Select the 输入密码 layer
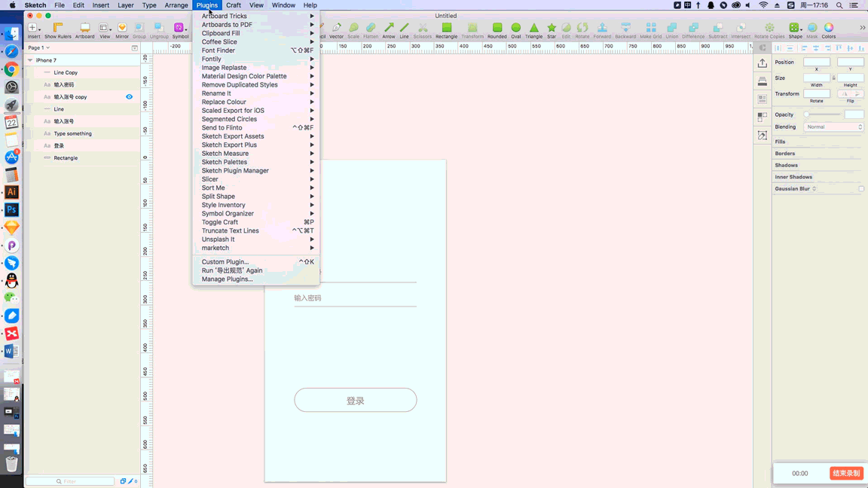 (x=84, y=84)
